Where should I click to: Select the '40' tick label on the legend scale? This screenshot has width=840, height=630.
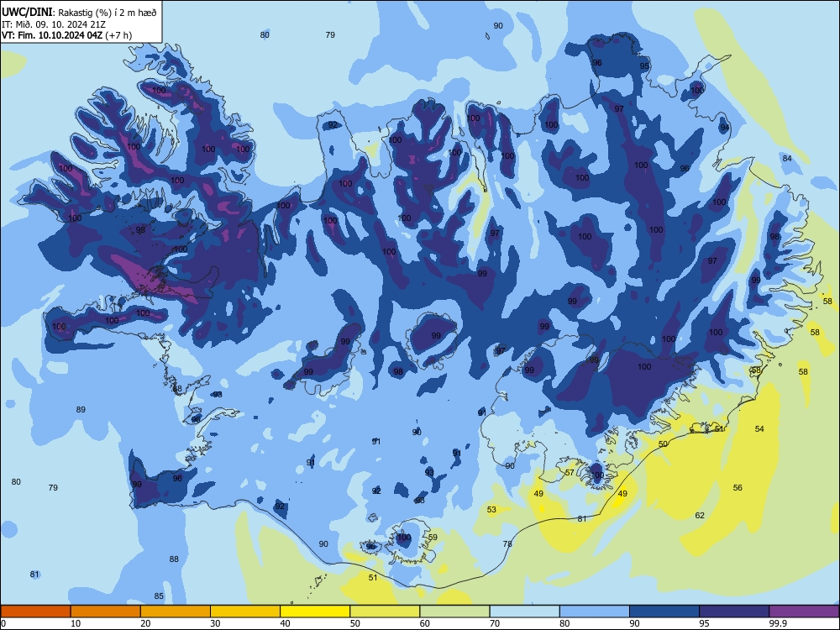285,623
